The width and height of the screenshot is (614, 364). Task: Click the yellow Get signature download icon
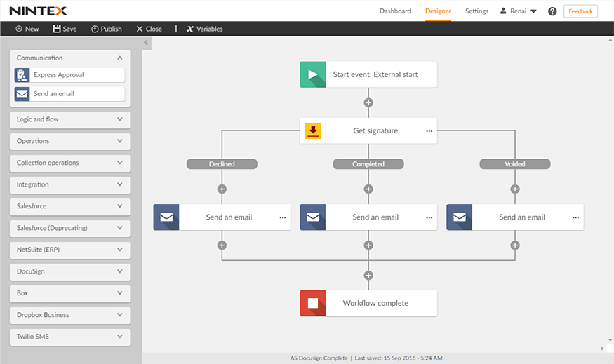[313, 131]
